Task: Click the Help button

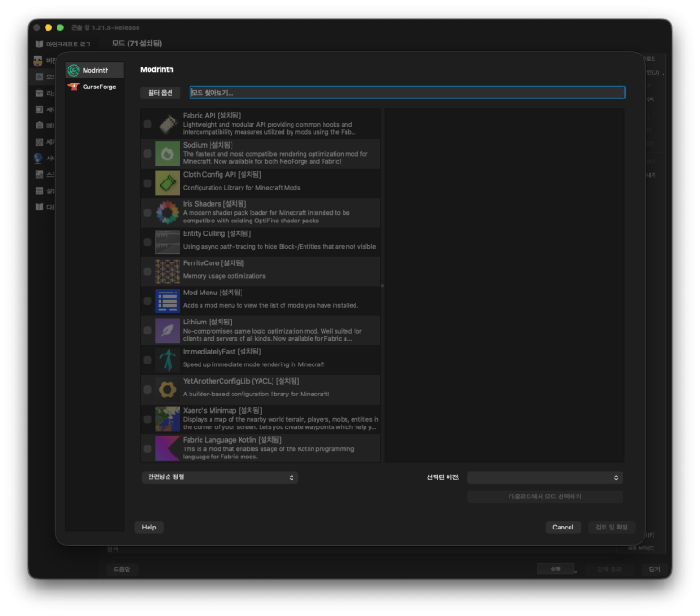Action: tap(149, 528)
